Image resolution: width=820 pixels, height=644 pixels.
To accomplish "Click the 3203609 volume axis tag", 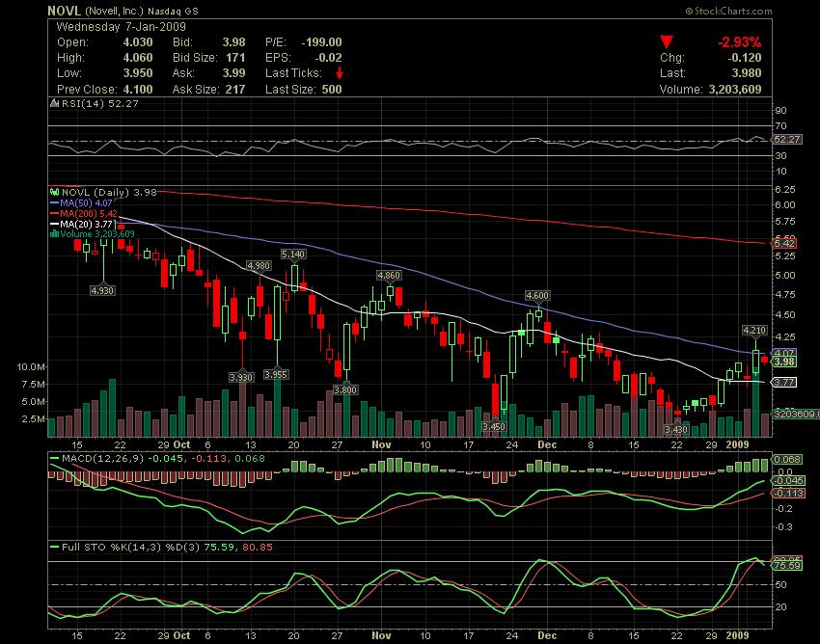I will pyautogui.click(x=796, y=414).
